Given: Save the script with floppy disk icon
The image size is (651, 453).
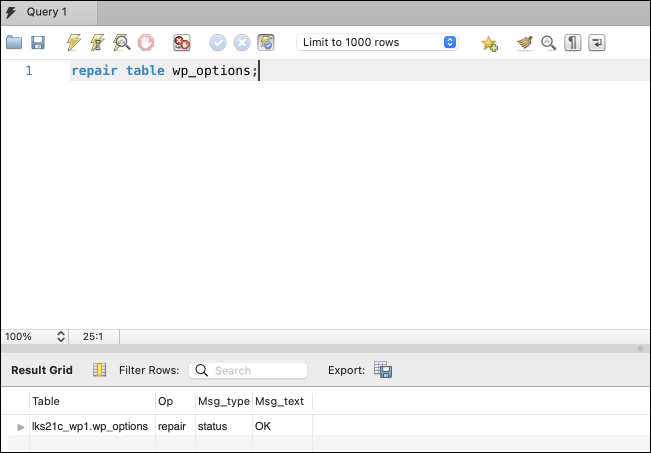Looking at the screenshot, I should [38, 42].
